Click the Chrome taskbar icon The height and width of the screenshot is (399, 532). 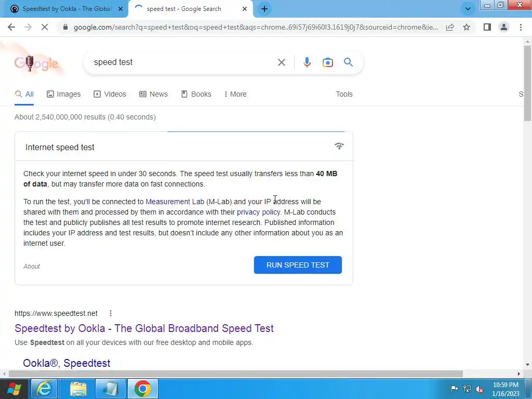coord(143,389)
